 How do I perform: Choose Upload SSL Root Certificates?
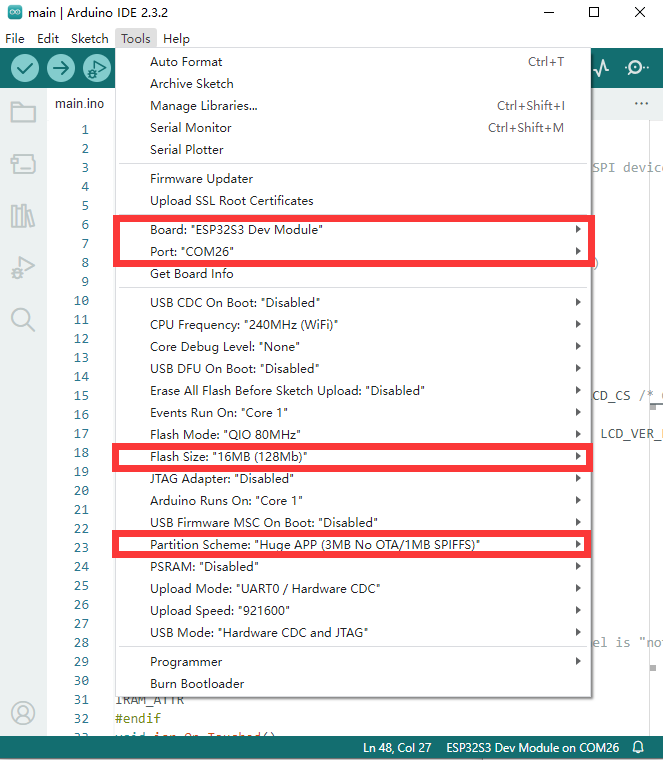(x=353, y=201)
